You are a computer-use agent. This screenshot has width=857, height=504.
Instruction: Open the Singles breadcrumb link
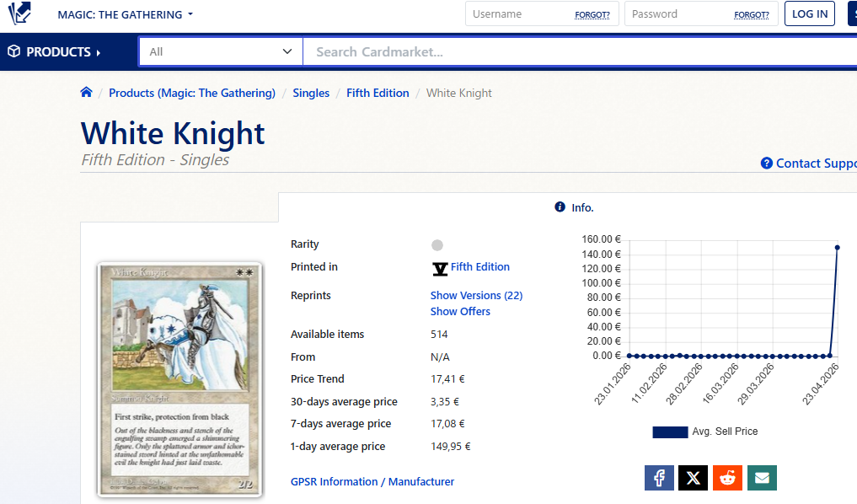click(x=311, y=93)
